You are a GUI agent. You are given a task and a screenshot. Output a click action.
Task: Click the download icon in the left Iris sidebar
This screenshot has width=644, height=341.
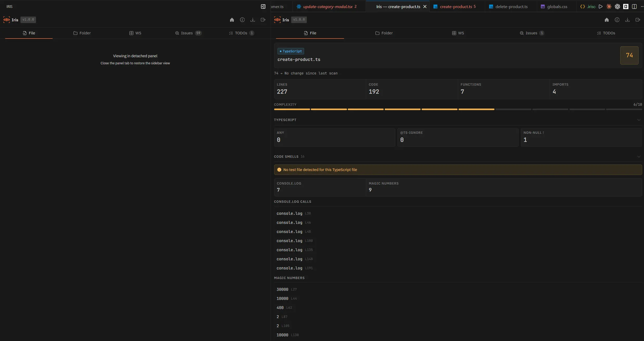pyautogui.click(x=253, y=20)
